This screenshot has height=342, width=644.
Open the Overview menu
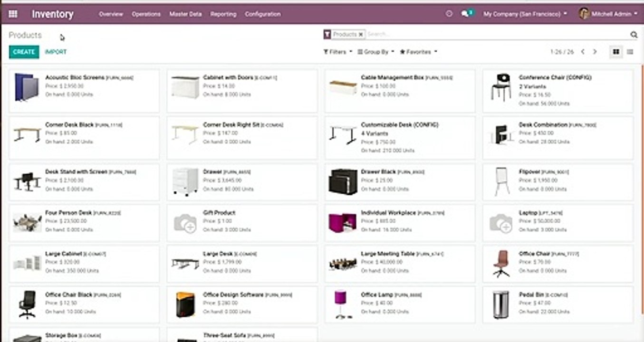(x=111, y=14)
